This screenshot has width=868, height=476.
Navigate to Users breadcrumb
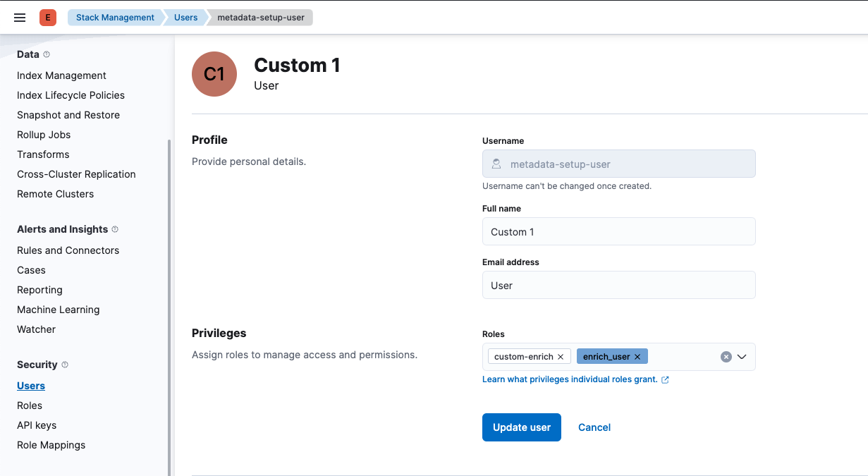point(185,18)
